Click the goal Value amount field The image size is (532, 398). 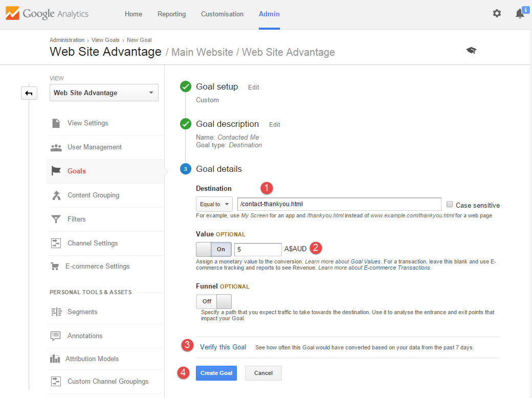[258, 249]
